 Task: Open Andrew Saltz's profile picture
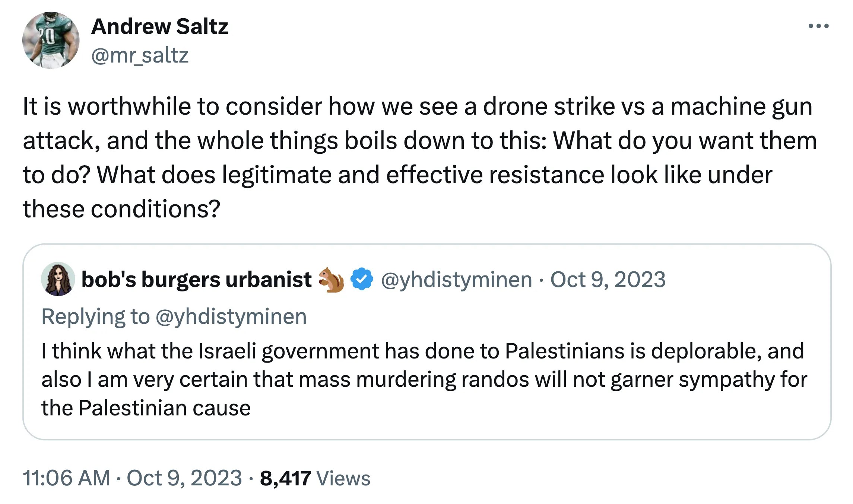point(51,40)
